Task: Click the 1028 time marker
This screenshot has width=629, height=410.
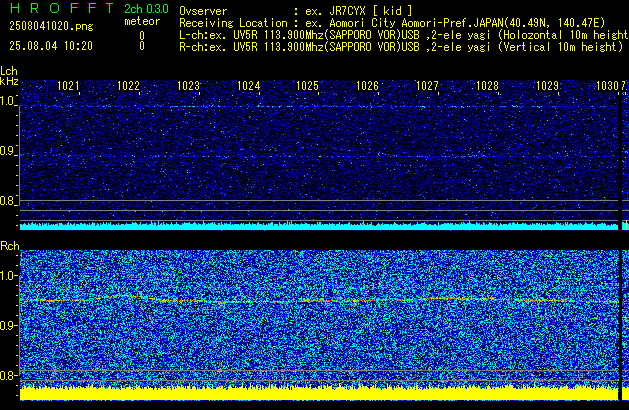Action: [x=487, y=86]
